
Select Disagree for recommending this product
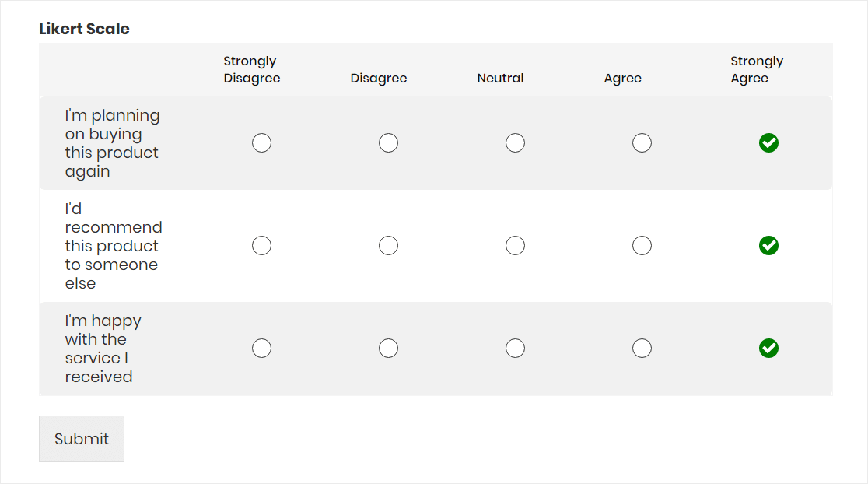point(388,245)
